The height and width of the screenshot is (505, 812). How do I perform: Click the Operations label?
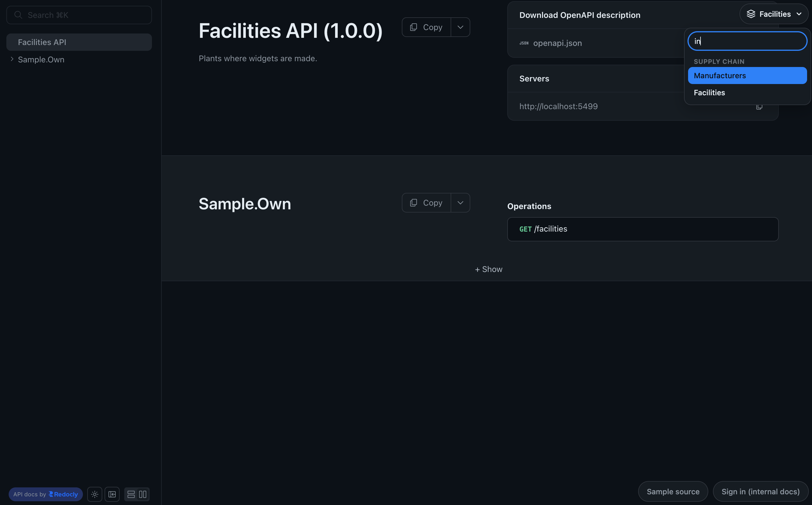(529, 206)
